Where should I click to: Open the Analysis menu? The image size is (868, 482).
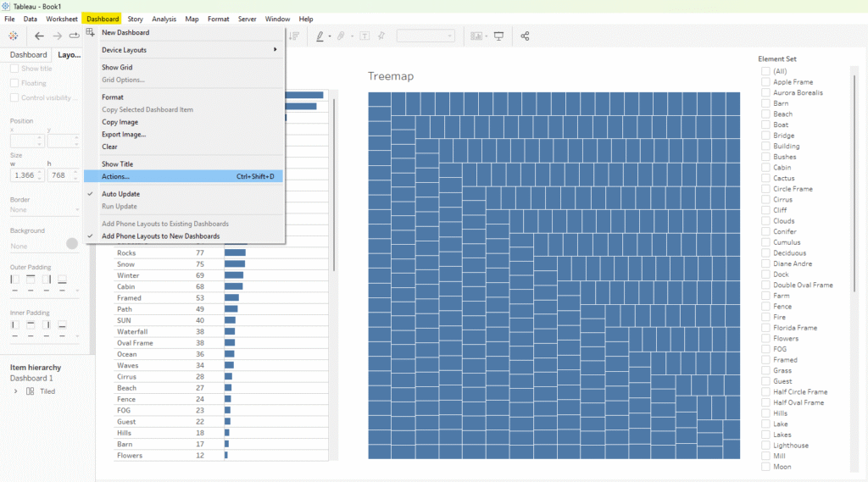[164, 19]
